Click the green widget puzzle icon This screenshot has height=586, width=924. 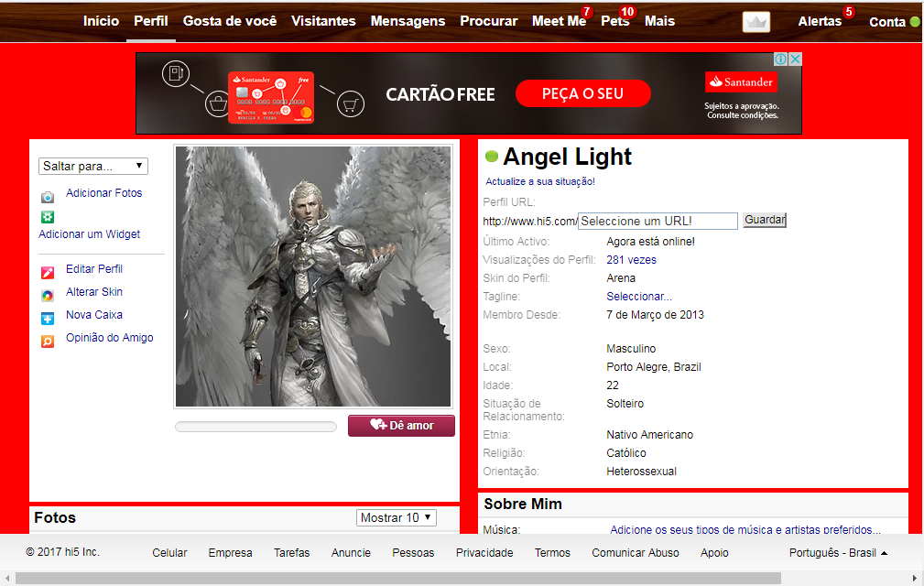click(x=47, y=217)
